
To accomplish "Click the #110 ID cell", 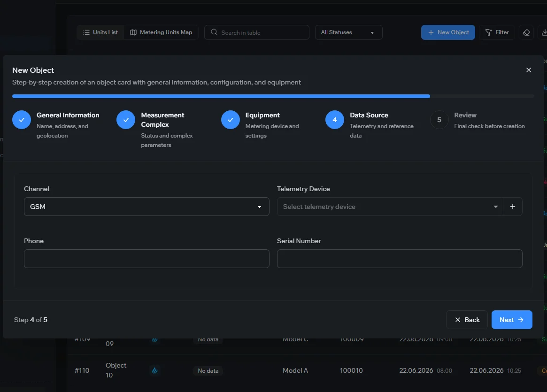I will coord(82,370).
